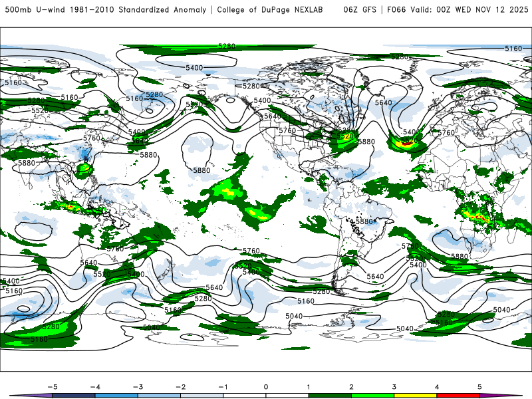Select the navy legend swatch between -5 and -4
The image size is (532, 399).
[x=74, y=396]
